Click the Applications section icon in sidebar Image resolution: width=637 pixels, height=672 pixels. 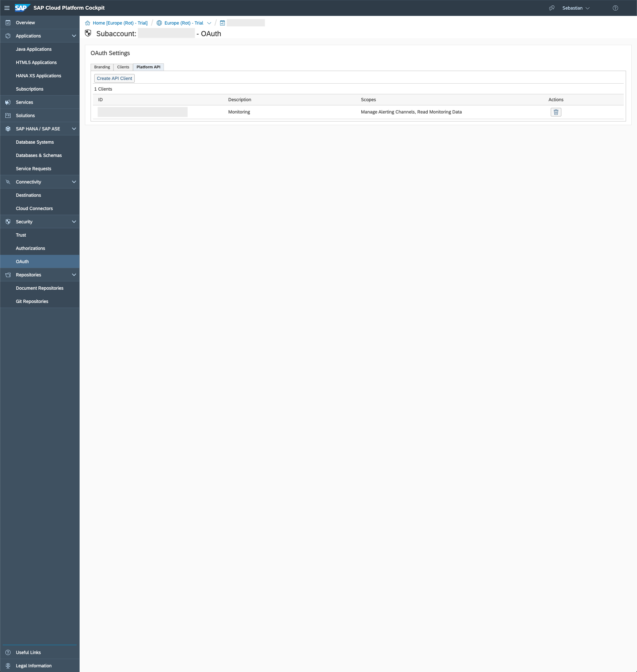[x=8, y=36]
